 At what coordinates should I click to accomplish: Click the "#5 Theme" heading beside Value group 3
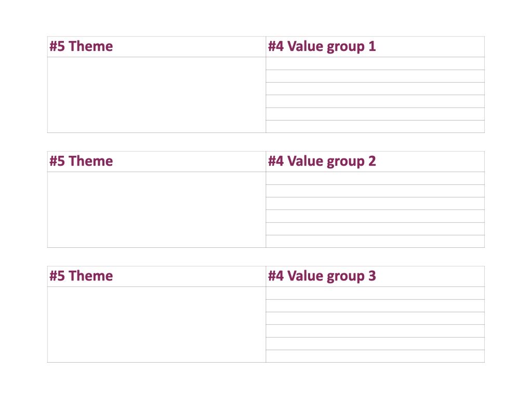(x=81, y=275)
